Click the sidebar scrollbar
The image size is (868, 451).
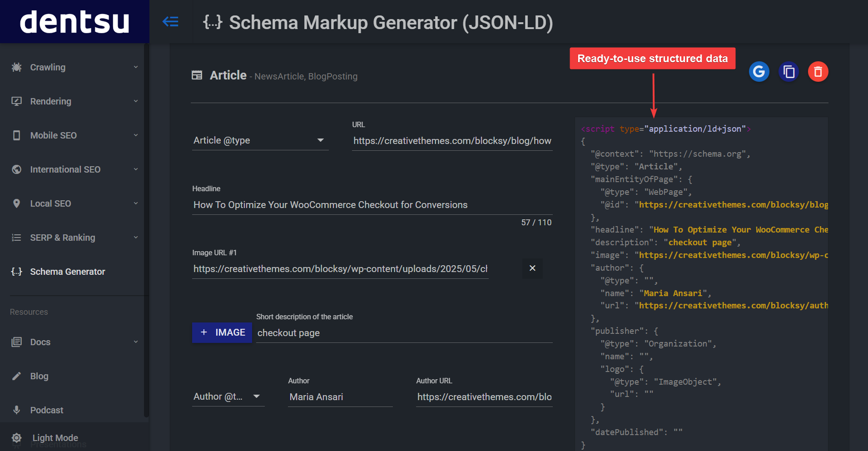(146, 230)
